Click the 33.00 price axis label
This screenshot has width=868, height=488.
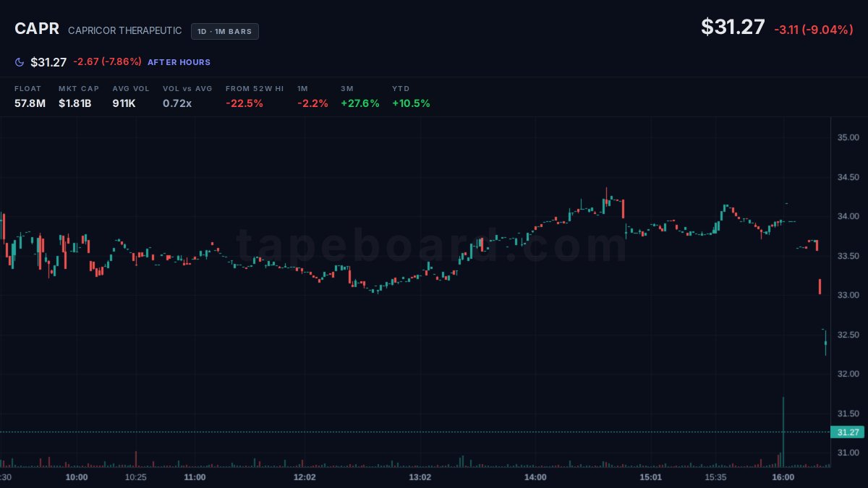click(848, 296)
